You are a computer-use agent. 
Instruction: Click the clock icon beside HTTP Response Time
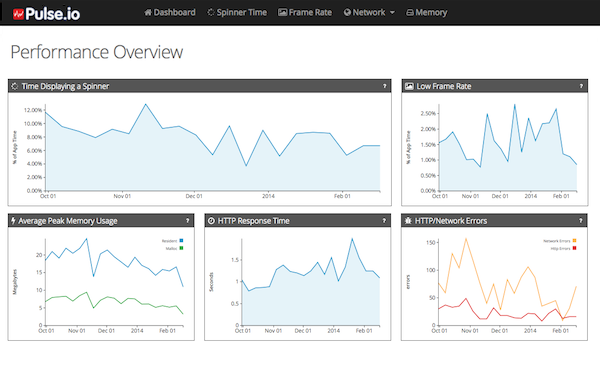click(211, 221)
